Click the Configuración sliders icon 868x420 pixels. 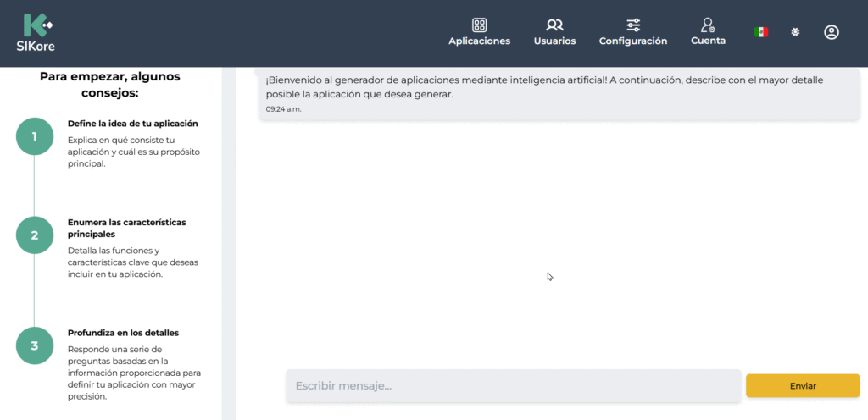pyautogui.click(x=633, y=25)
